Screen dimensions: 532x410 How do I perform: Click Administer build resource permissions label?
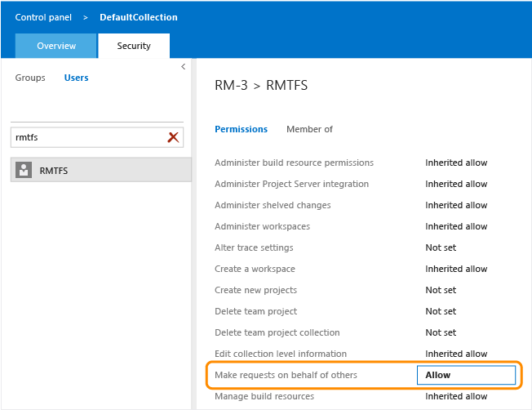point(294,163)
